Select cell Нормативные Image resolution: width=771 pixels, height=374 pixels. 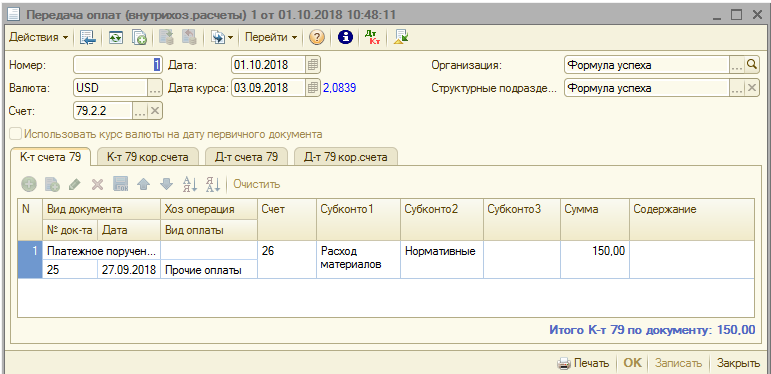click(x=442, y=259)
